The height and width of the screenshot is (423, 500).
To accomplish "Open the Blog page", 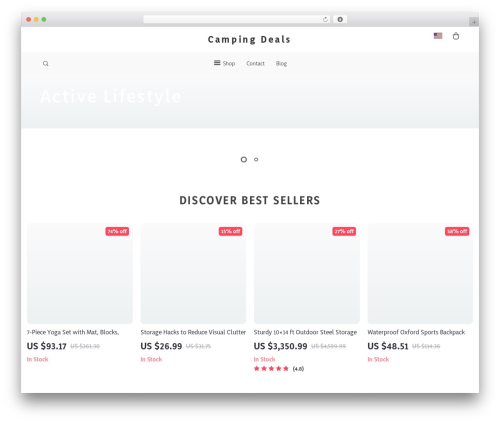I will (x=281, y=63).
